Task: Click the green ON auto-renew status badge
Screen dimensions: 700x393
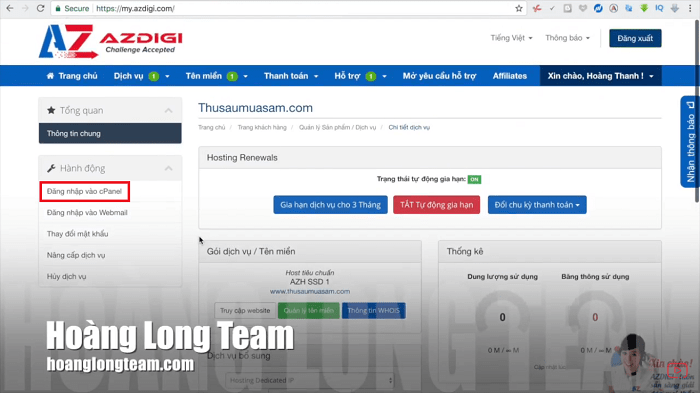Action: pyautogui.click(x=474, y=180)
